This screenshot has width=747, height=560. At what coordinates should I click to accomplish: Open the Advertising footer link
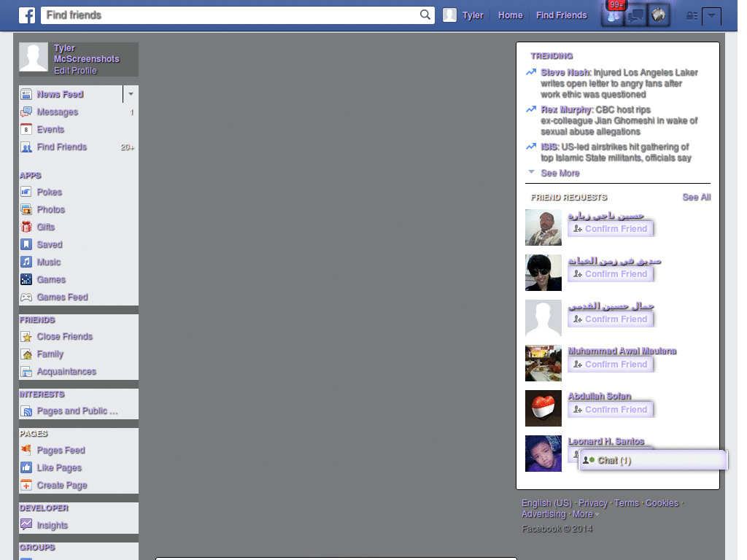click(x=543, y=514)
